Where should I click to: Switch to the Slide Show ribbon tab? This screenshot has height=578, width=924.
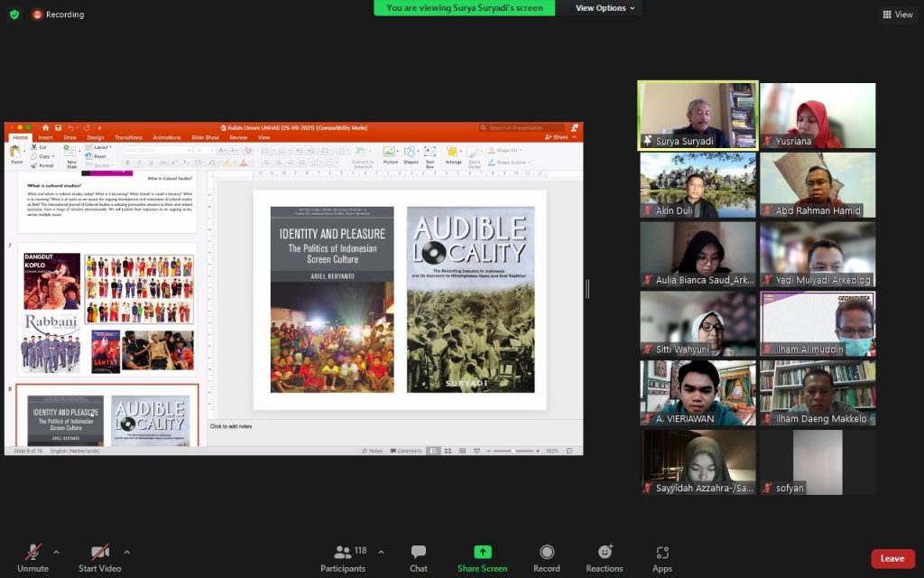point(206,137)
